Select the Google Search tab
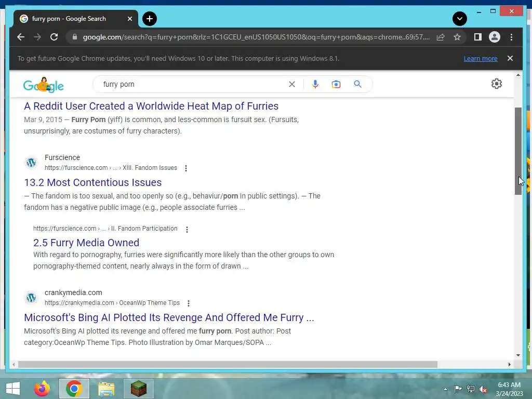 pyautogui.click(x=76, y=19)
